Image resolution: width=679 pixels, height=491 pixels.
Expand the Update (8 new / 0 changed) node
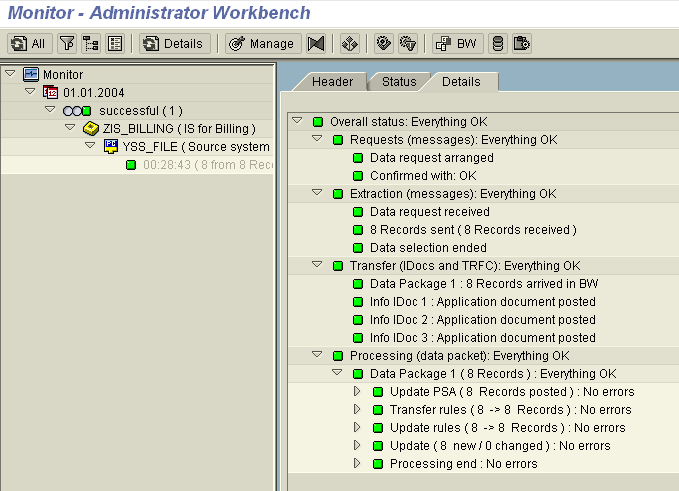coord(357,445)
